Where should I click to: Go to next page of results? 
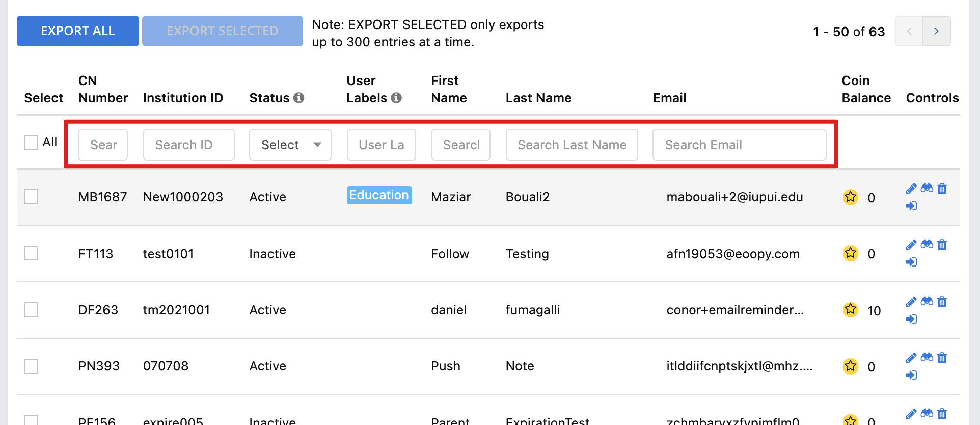(937, 31)
